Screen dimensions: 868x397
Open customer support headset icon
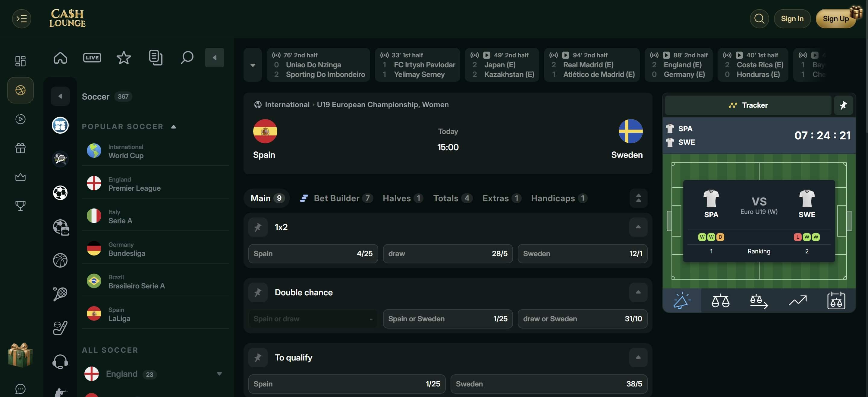pos(60,362)
